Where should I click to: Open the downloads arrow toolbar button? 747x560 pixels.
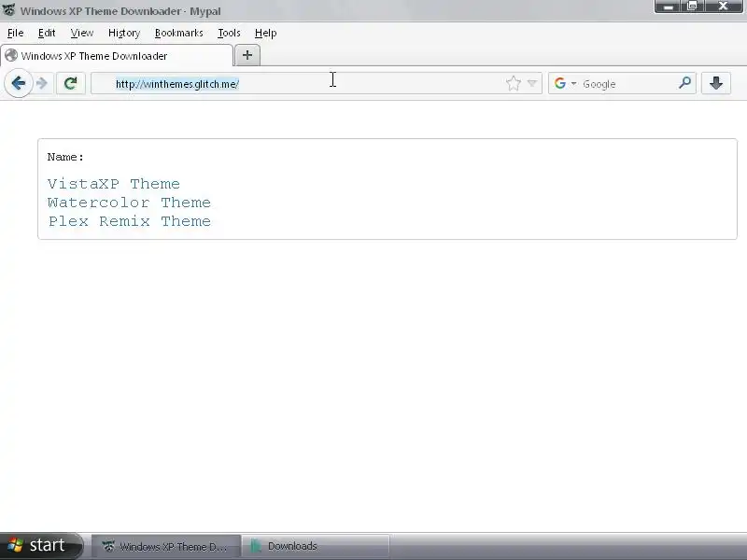716,83
